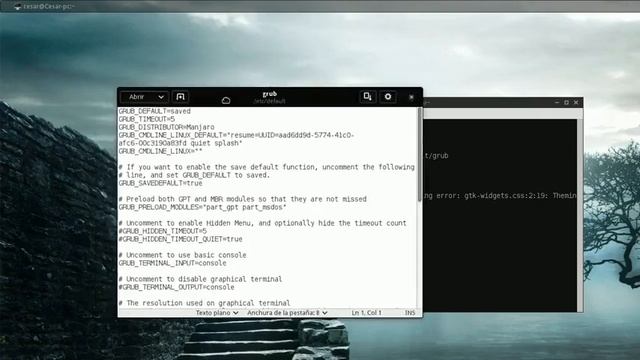Screen dimensions: 640x360
Task: Click the cesar@Cesar-pc title in top panel
Action: tap(49, 7)
